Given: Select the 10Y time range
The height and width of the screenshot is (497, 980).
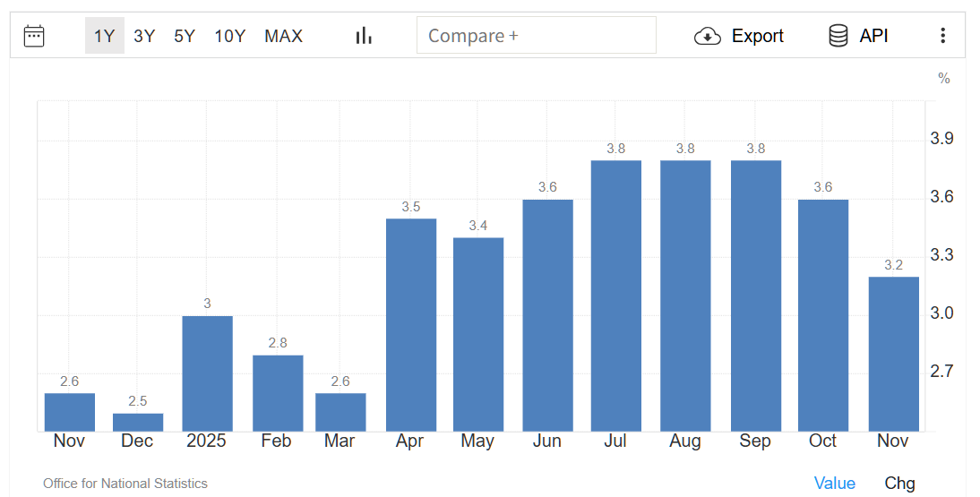Looking at the screenshot, I should coord(230,36).
